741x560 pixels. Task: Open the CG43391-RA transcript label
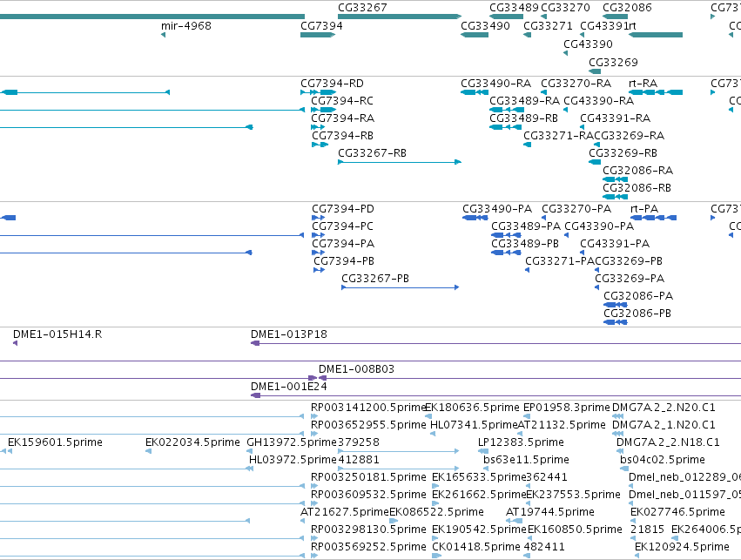click(616, 118)
